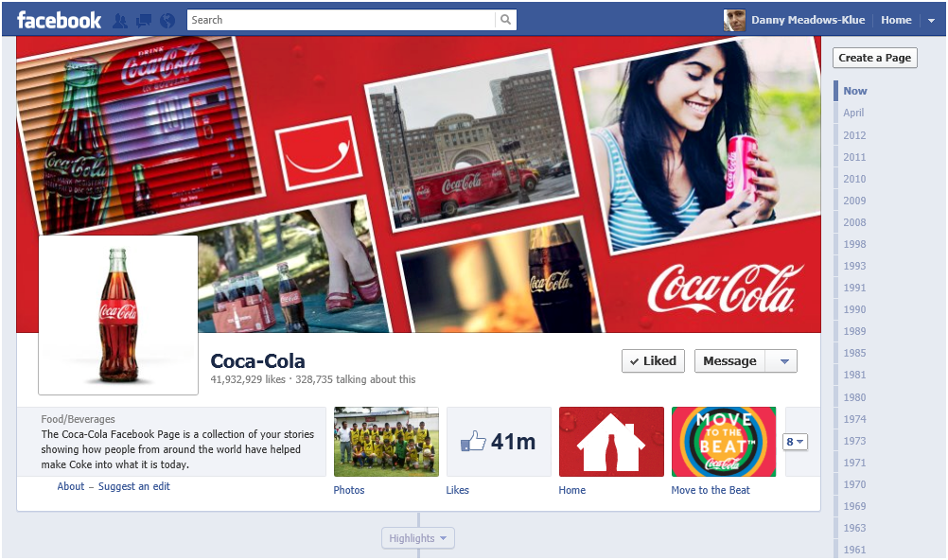Expand the apps count dropdown showing 8
948x560 pixels.
(795, 442)
